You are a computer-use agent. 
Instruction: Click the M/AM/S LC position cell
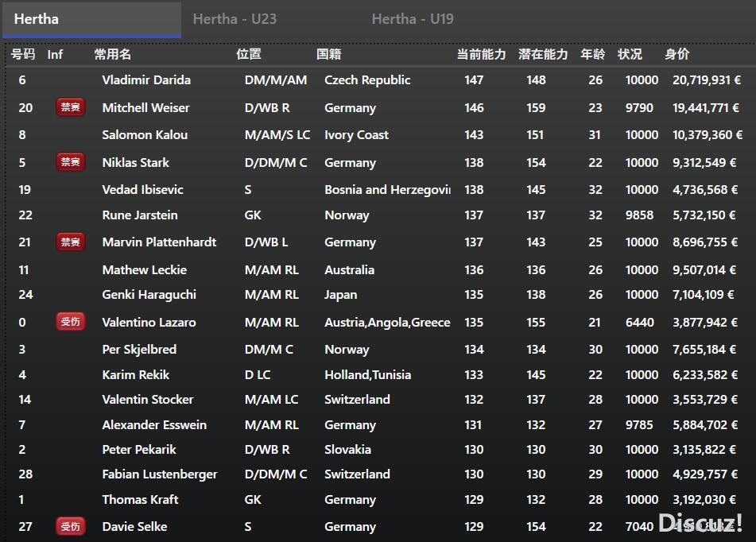277,135
